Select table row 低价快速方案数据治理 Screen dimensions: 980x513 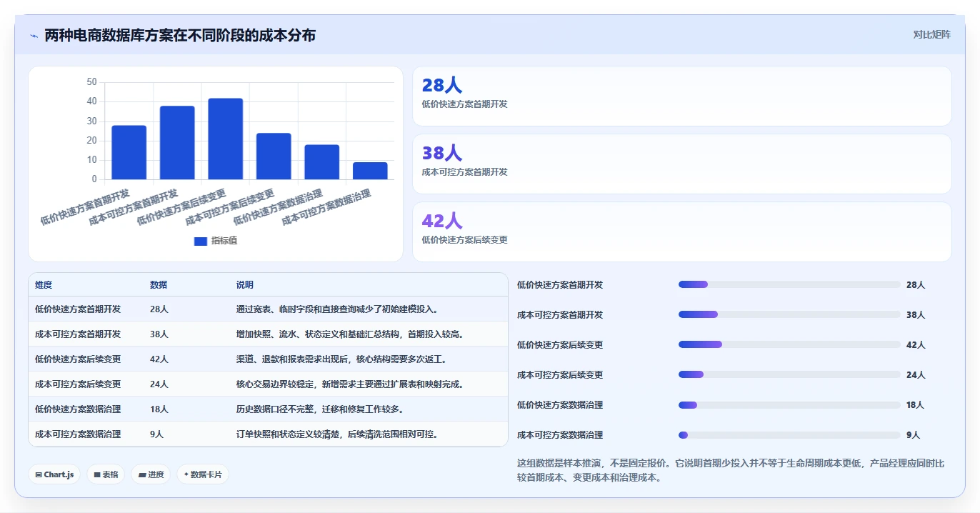[268, 409]
